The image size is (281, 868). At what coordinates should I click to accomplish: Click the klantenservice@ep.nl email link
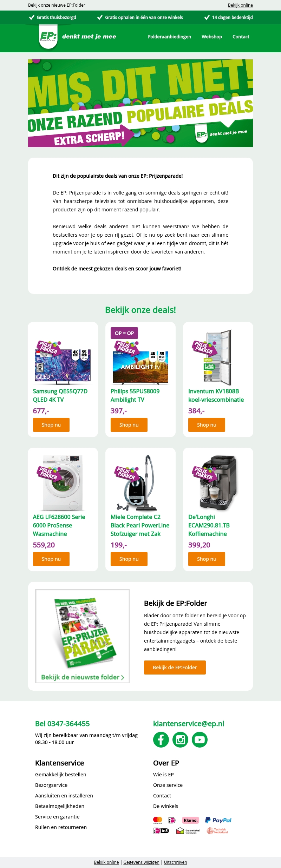pos(189,723)
